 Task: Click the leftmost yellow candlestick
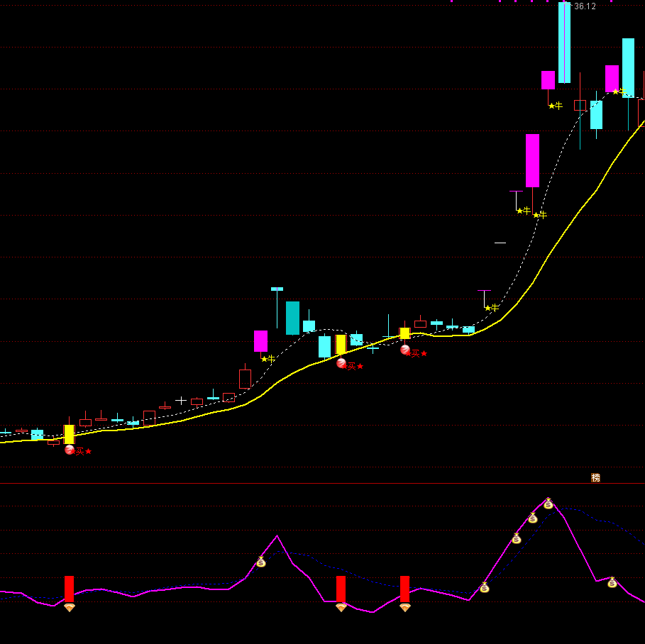pos(69,434)
